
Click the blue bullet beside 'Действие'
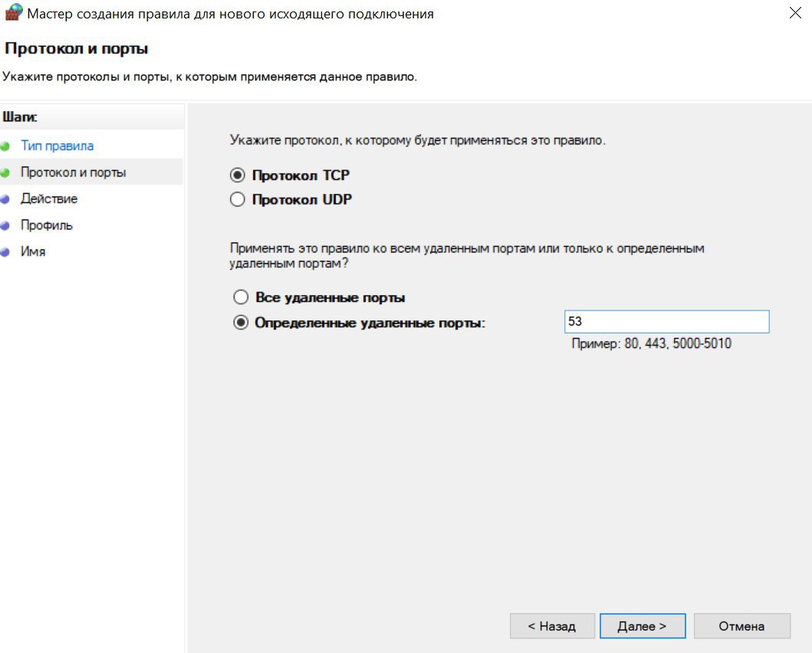[5, 199]
